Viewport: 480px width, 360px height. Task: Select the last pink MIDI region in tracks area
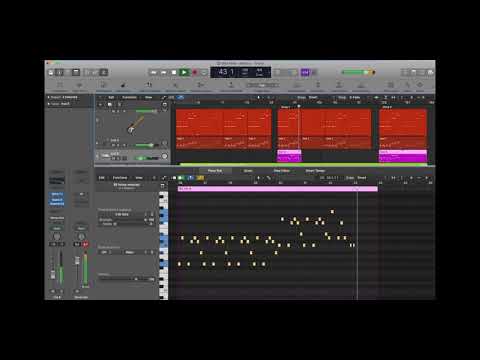[x=403, y=156]
